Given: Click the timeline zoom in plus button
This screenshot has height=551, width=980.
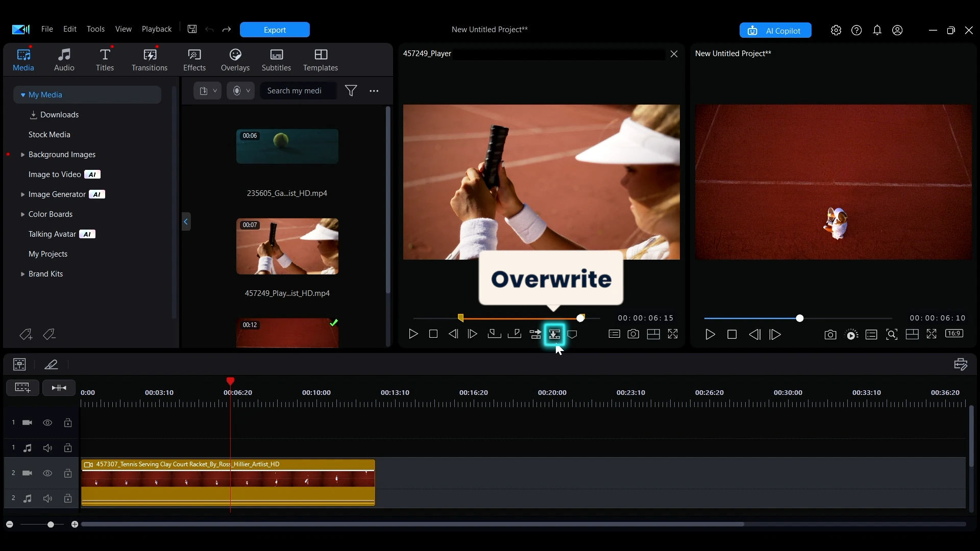Looking at the screenshot, I should (75, 524).
